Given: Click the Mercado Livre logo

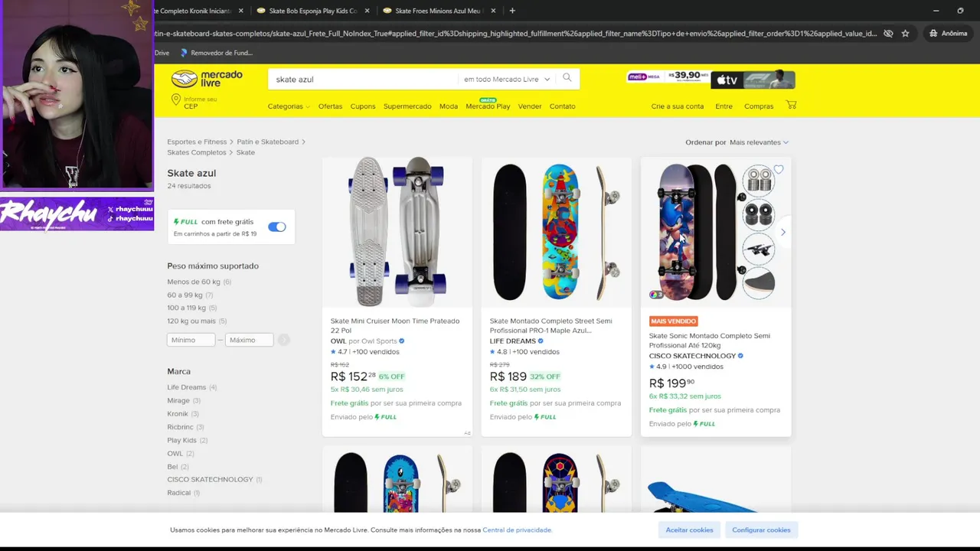Looking at the screenshot, I should pos(207,78).
